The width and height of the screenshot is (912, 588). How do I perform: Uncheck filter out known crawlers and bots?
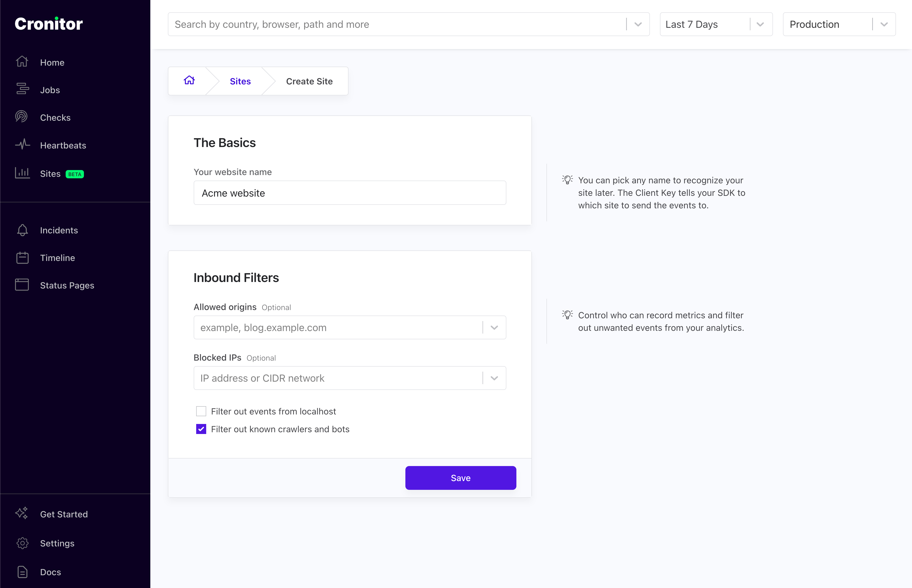pyautogui.click(x=201, y=429)
